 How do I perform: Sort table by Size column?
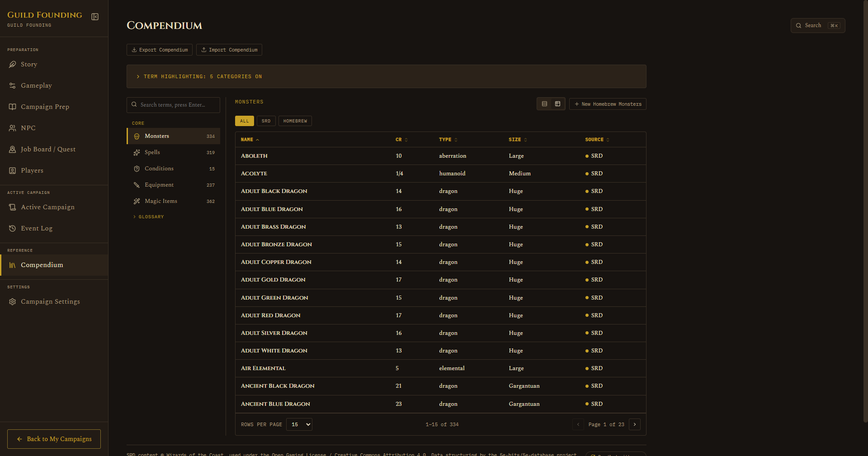coord(518,140)
